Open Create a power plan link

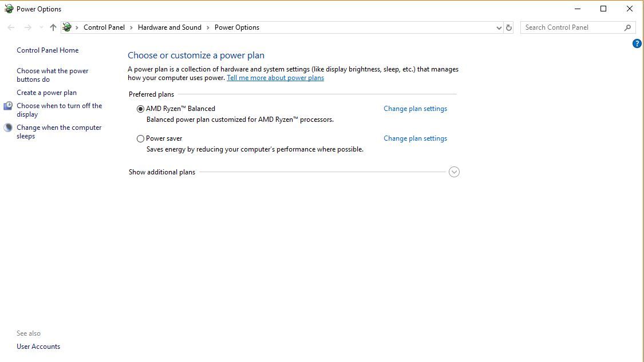pos(46,93)
